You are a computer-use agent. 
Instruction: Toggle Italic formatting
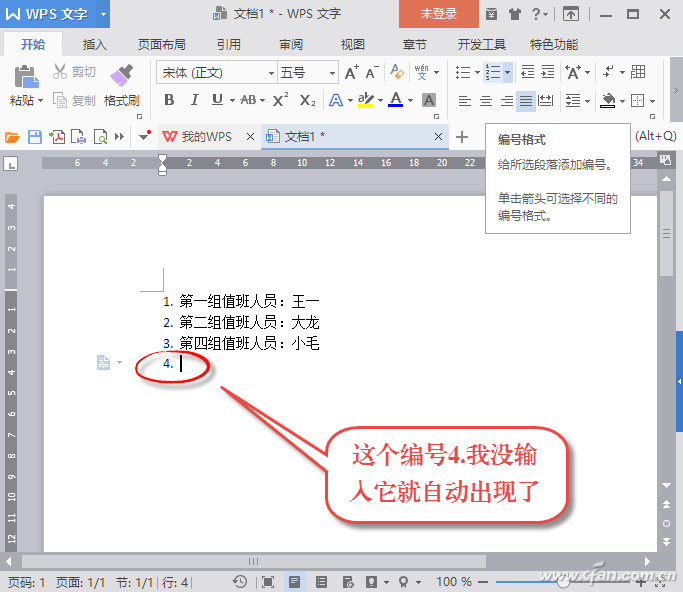point(195,100)
